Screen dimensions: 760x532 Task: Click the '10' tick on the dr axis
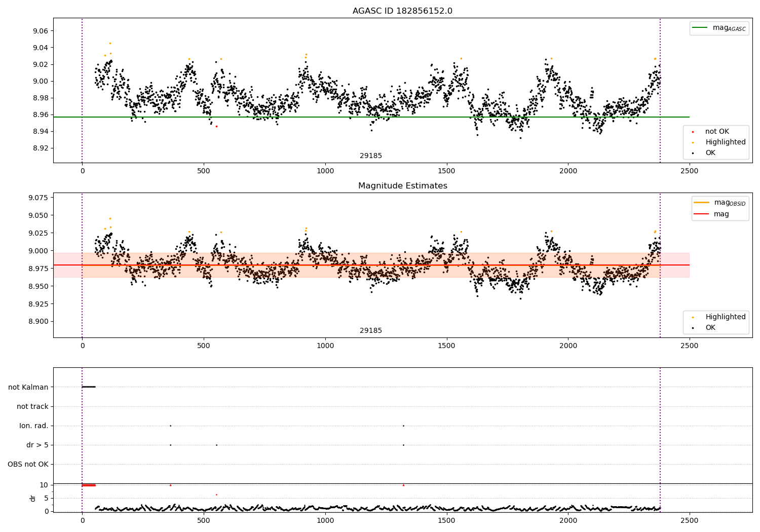pyautogui.click(x=44, y=485)
